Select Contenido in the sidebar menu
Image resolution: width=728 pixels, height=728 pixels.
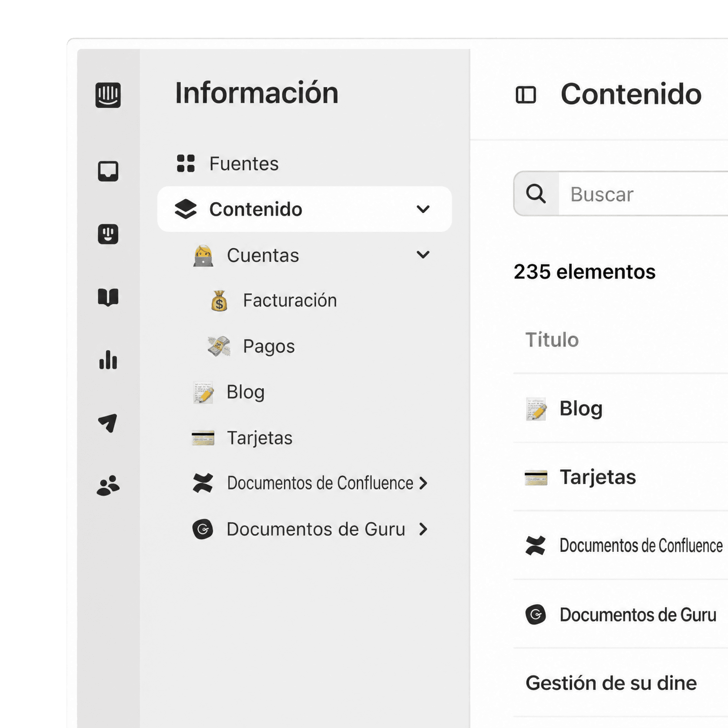pos(304,209)
